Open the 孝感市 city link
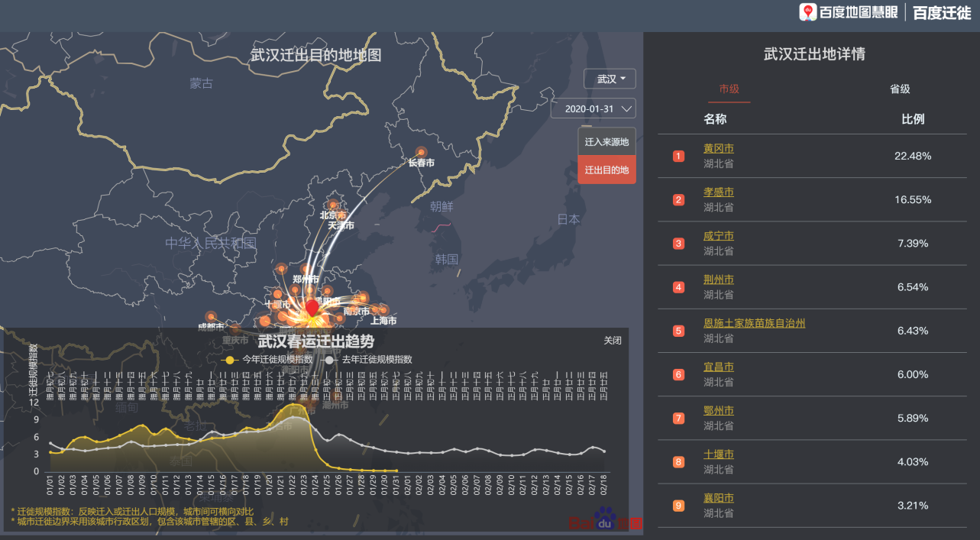Viewport: 980px width, 540px height. (718, 192)
